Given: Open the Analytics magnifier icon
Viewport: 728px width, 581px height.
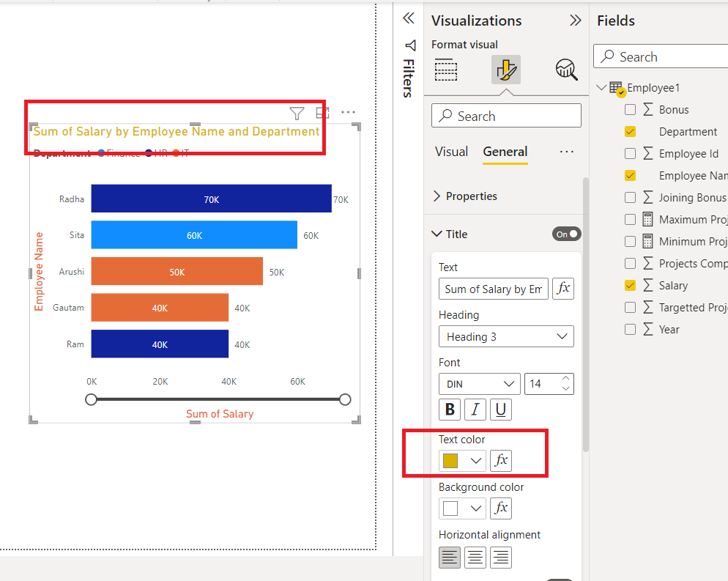Looking at the screenshot, I should (566, 70).
